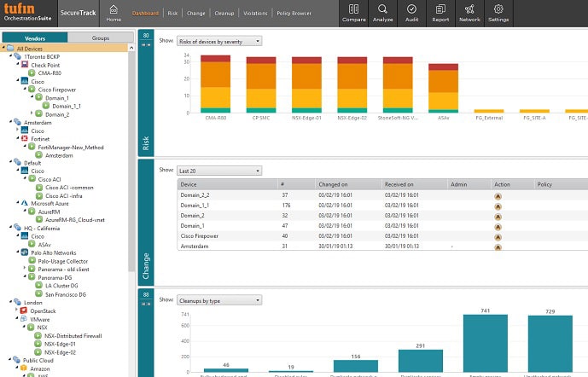This screenshot has height=377, width=588.
Task: Click the green icon beside ASAv device
Action: click(32, 244)
